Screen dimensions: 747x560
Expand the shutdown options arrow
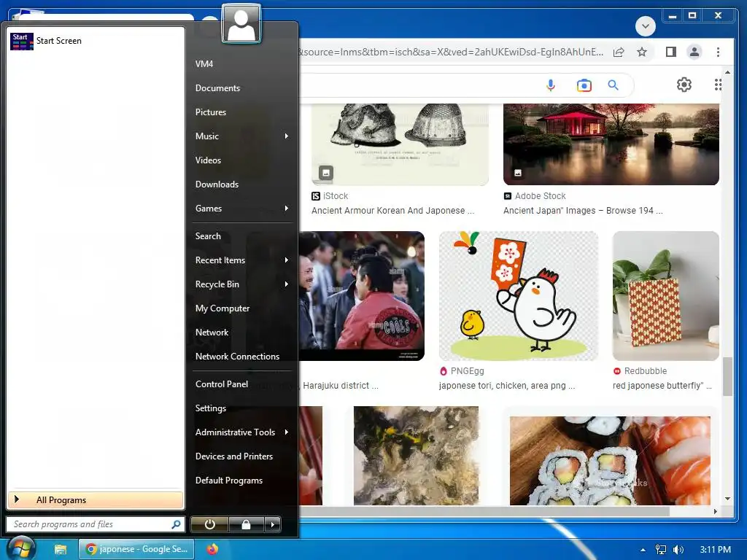272,524
